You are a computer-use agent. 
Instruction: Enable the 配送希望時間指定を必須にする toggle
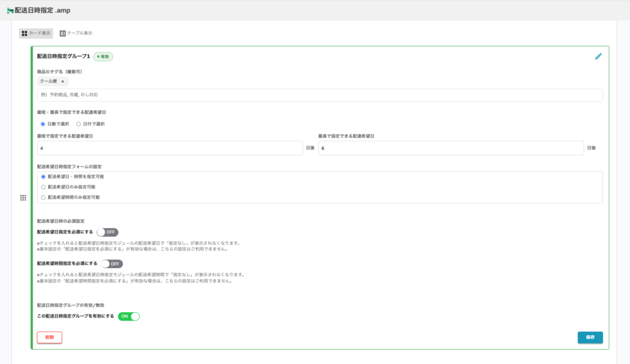[x=112, y=263]
